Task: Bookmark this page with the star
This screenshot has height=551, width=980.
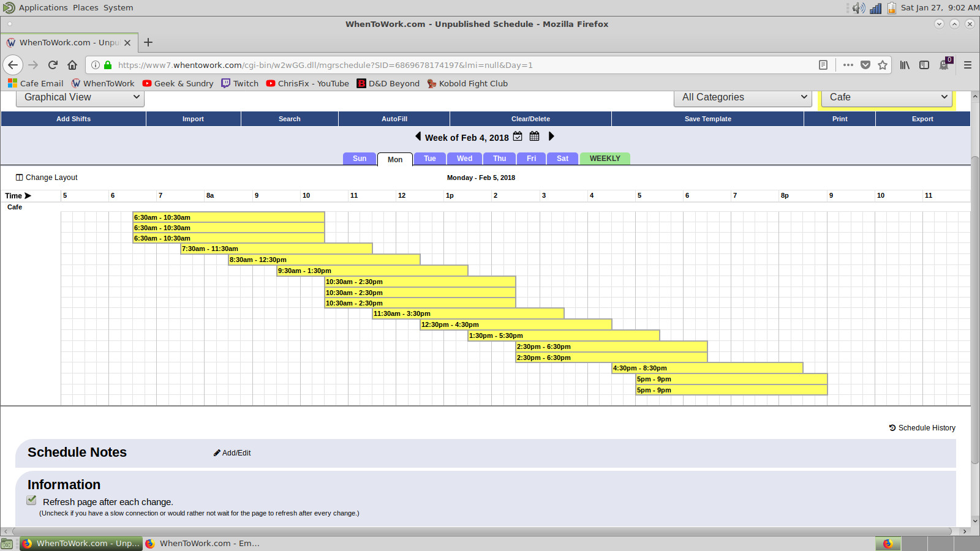Action: pyautogui.click(x=883, y=65)
